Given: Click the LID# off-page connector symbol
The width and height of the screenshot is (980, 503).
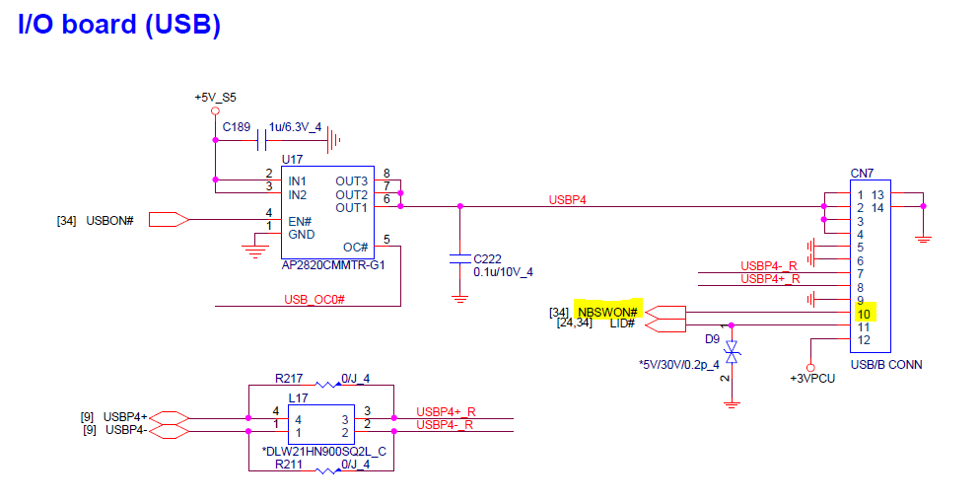Looking at the screenshot, I should (665, 324).
